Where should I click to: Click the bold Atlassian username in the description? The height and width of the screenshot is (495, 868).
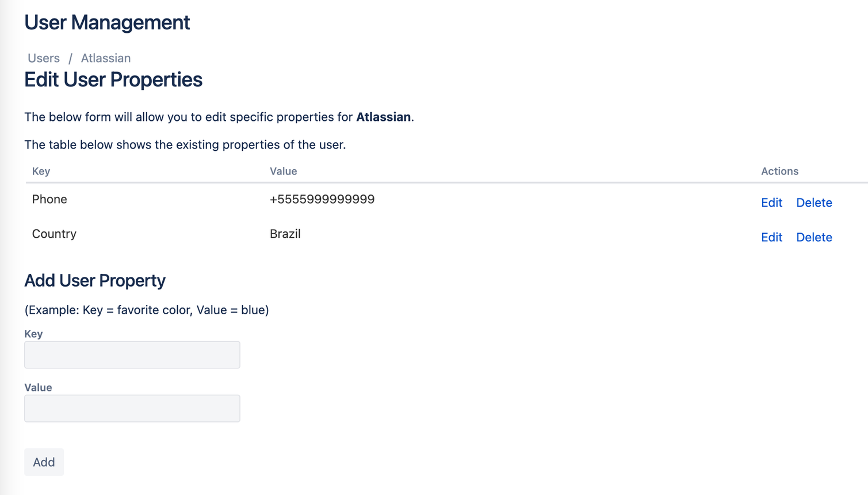pos(383,117)
